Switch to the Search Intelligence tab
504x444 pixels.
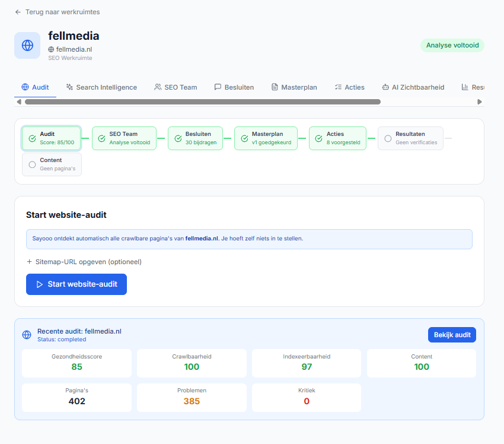(101, 87)
